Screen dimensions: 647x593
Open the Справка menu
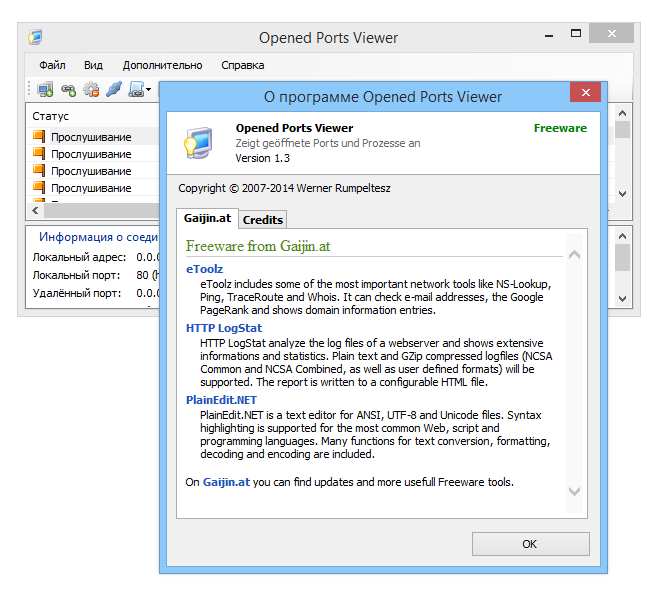coord(243,65)
